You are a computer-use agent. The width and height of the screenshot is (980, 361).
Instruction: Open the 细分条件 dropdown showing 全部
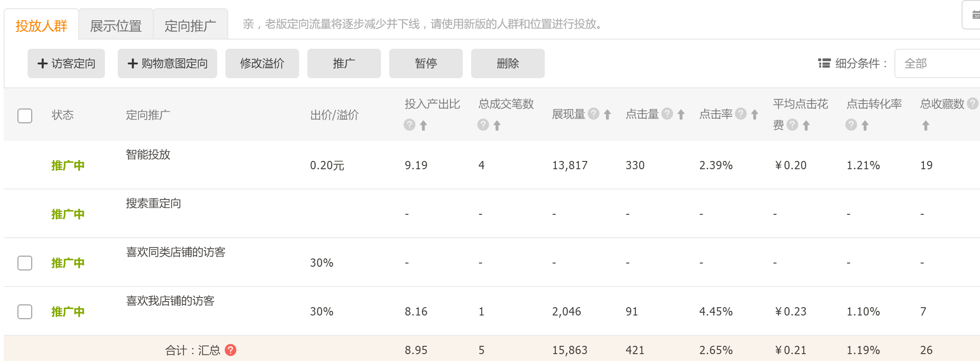(x=937, y=63)
